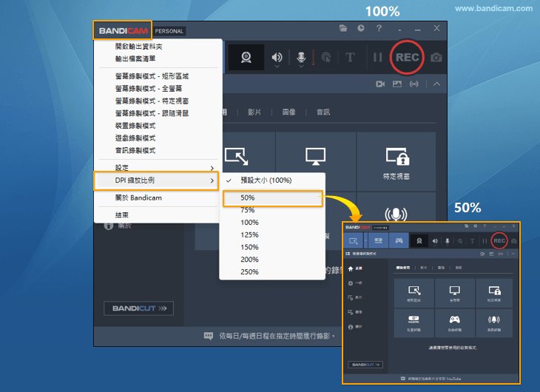This screenshot has width=540, height=392.
Task: Collapse the panel with the up chevron
Action: pos(436,84)
